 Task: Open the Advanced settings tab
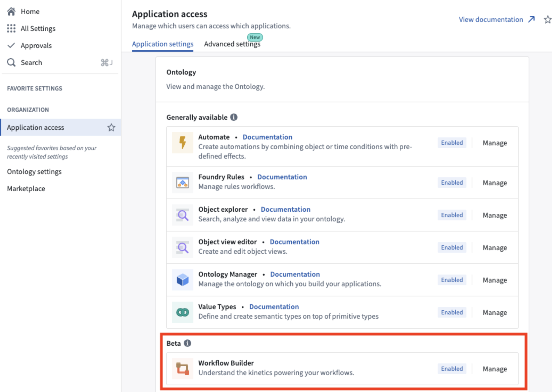tap(232, 44)
